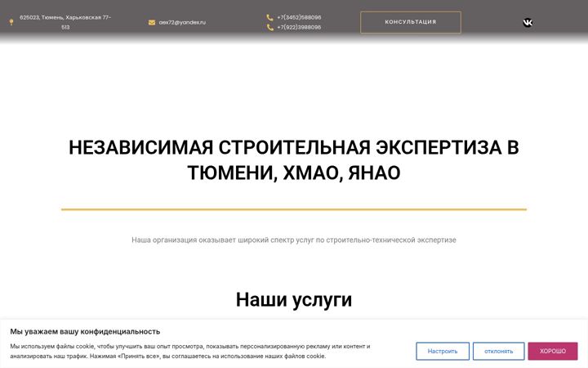Screen dimensions: 588x368
Task: Accept cookies with ХОРОШО button
Action: click(x=553, y=351)
